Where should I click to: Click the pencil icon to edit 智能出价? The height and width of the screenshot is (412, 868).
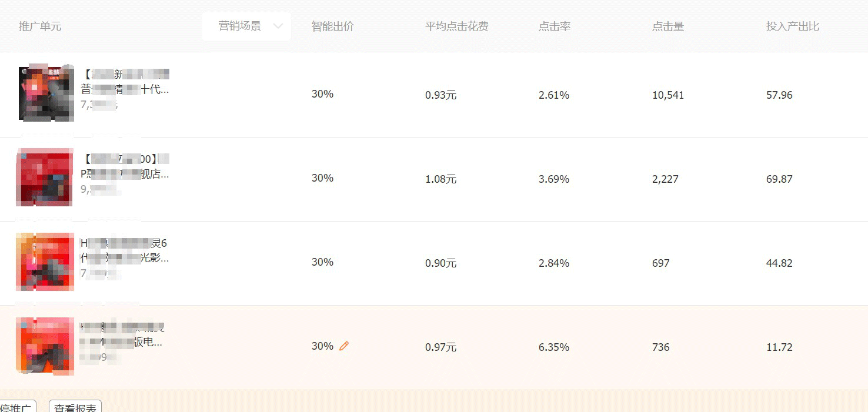pyautogui.click(x=344, y=346)
